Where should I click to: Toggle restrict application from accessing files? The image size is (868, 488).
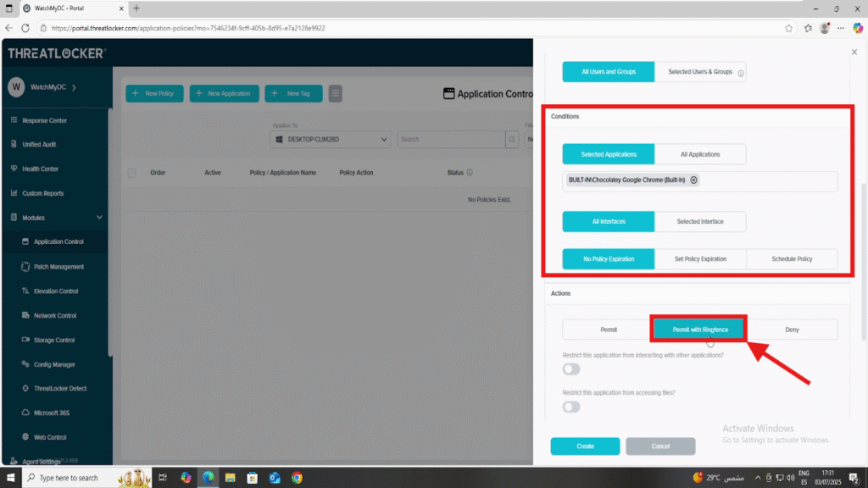pos(571,407)
